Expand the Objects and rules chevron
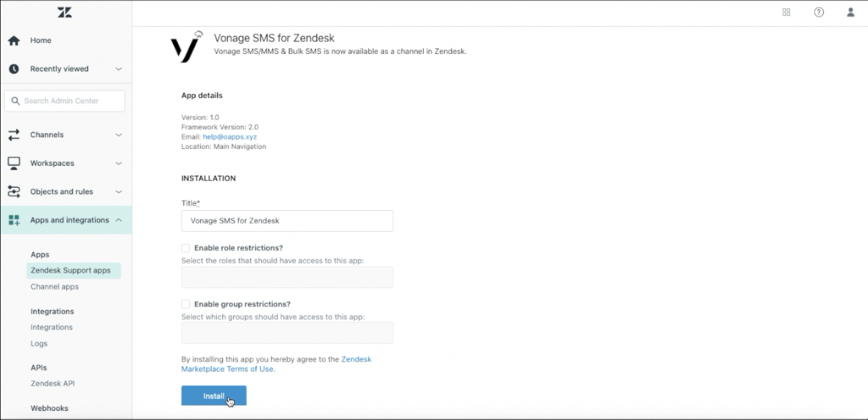Image resolution: width=868 pixels, height=420 pixels. point(119,191)
